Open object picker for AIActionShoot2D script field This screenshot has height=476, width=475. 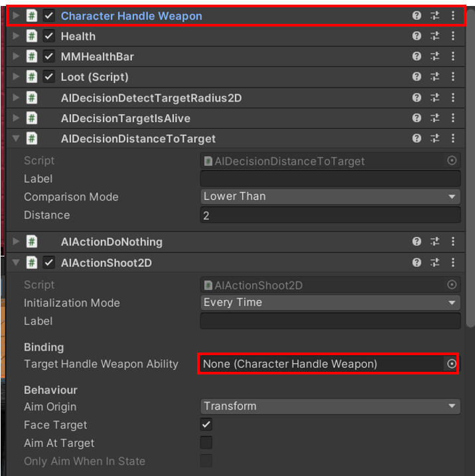point(452,285)
